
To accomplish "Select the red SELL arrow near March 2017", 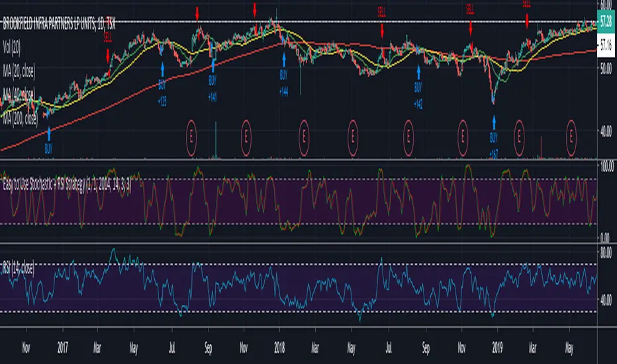I will [108, 56].
